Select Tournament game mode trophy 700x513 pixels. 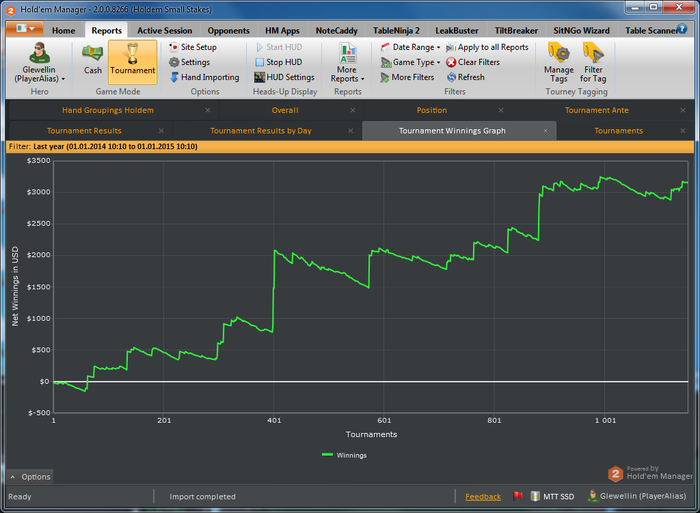click(133, 62)
